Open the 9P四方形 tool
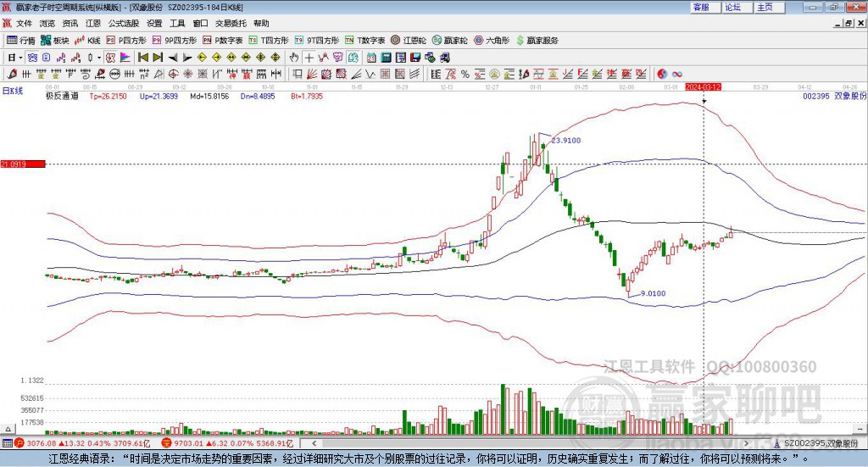The height and width of the screenshot is (467, 868). [175, 41]
